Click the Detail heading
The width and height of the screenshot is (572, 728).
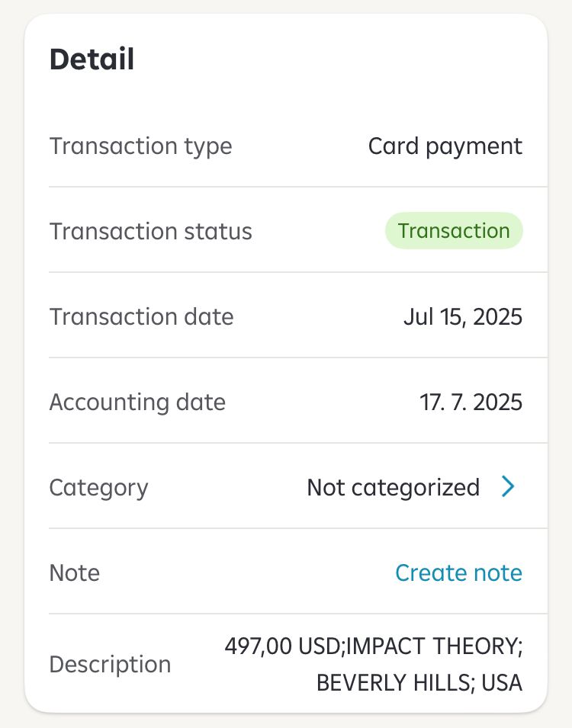(92, 59)
